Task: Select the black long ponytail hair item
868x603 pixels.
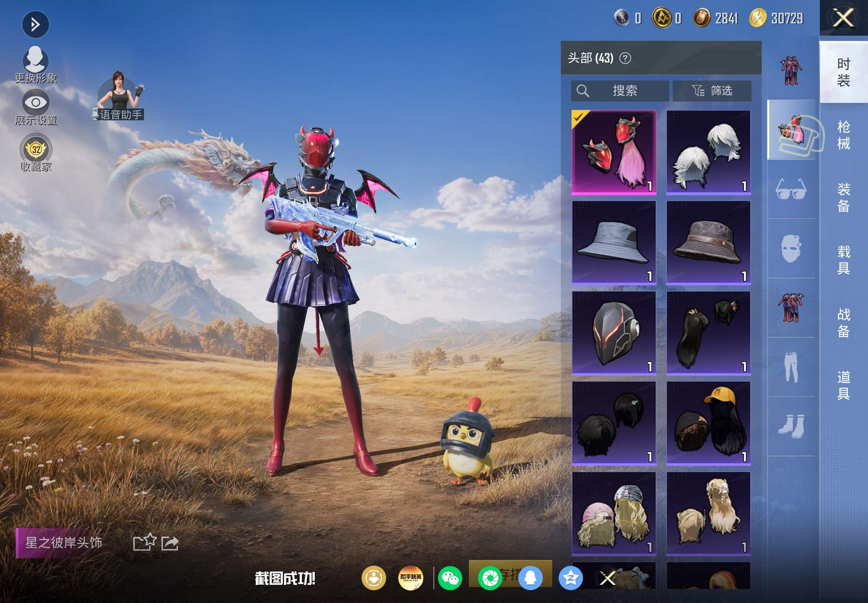Action: click(x=708, y=333)
